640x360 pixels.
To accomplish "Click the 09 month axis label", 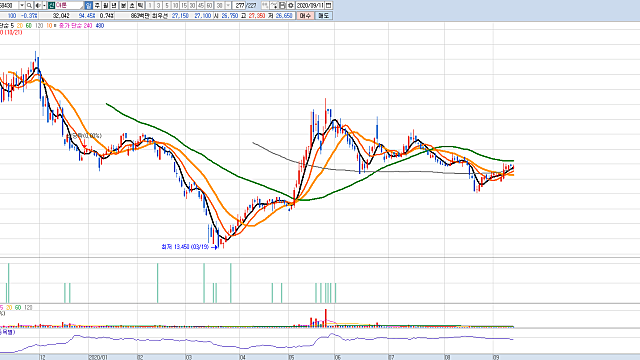I will (x=496, y=357).
